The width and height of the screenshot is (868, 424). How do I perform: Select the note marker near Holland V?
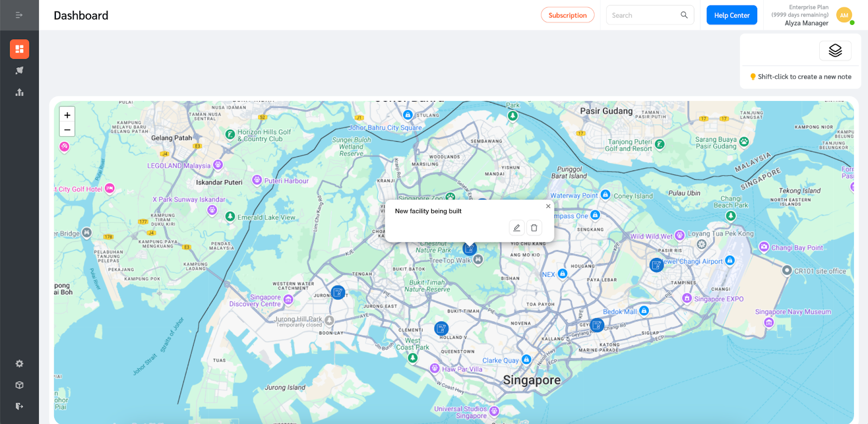click(442, 328)
